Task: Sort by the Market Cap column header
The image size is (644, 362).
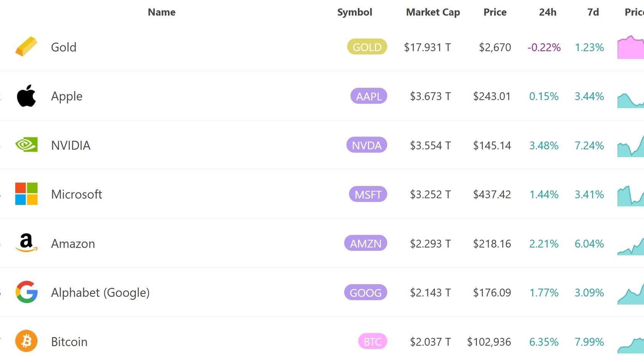Action: tap(433, 12)
